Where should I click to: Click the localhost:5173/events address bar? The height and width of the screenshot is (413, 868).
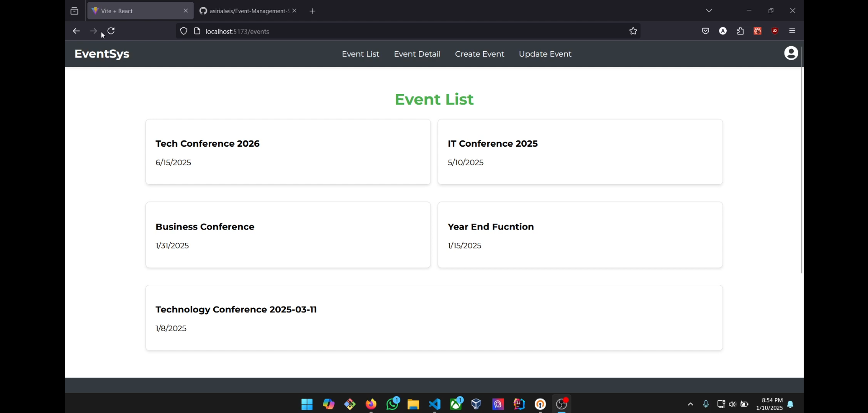click(408, 31)
